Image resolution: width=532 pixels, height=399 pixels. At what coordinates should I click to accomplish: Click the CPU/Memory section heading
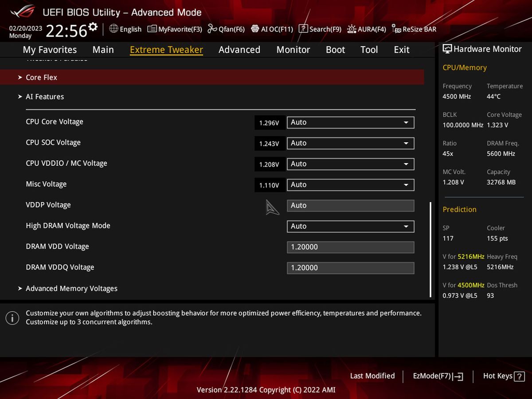coord(465,68)
